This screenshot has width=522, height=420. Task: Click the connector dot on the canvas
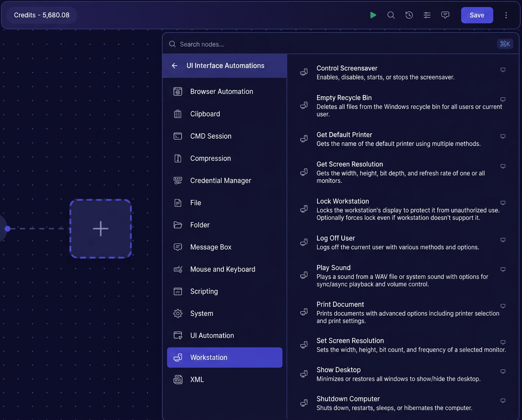point(8,229)
